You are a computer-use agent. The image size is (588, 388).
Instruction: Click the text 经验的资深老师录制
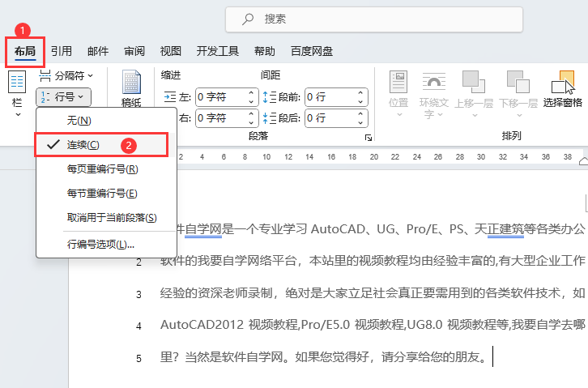tap(216, 292)
